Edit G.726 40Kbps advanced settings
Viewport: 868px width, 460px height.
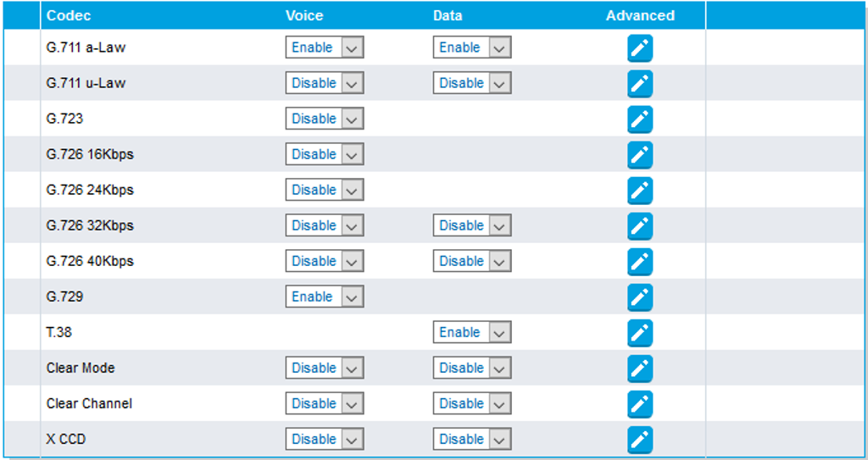(640, 262)
